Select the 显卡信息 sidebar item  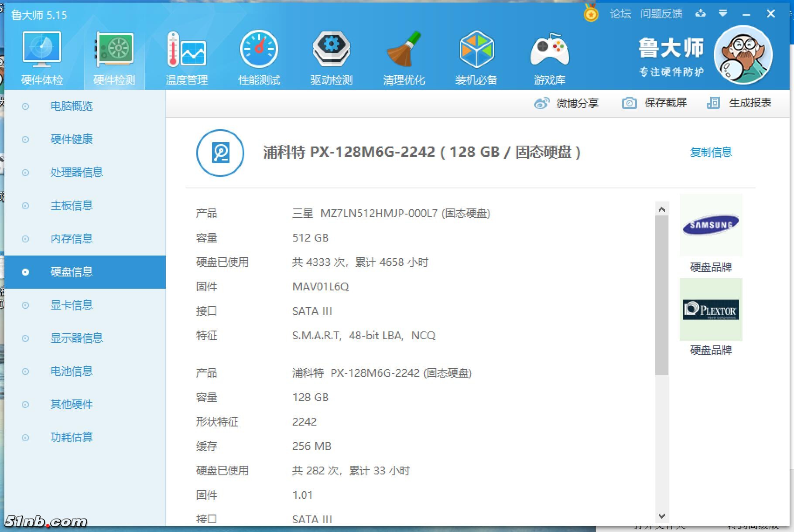click(72, 305)
